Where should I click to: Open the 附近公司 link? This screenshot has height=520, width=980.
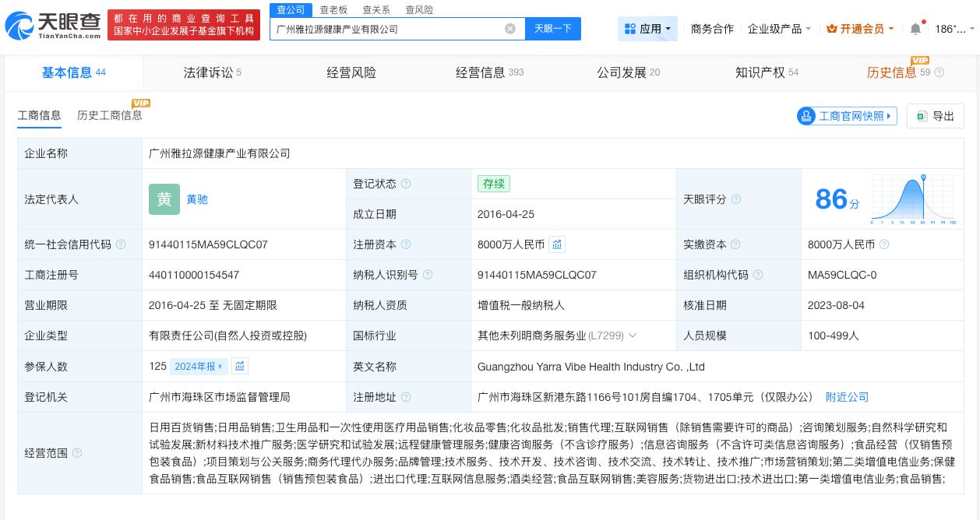click(847, 397)
